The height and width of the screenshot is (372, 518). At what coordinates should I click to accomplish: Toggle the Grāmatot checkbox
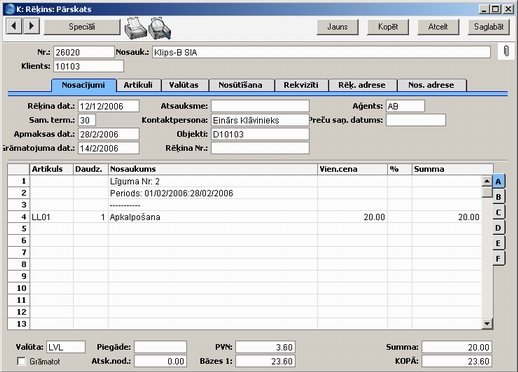21,361
